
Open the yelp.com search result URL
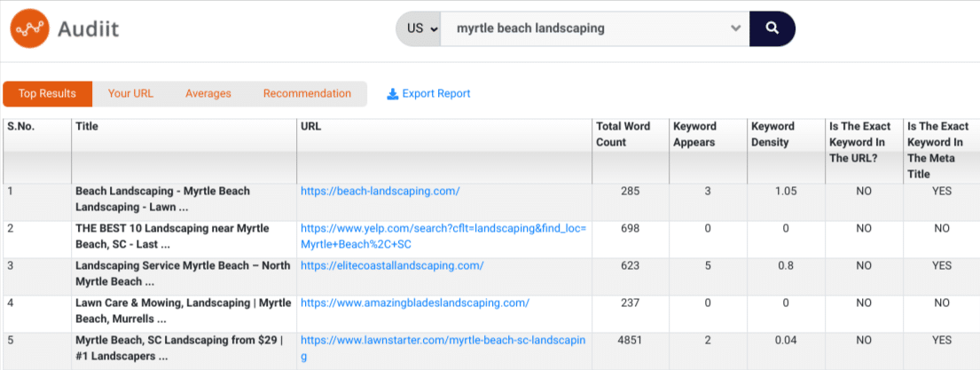tap(443, 236)
